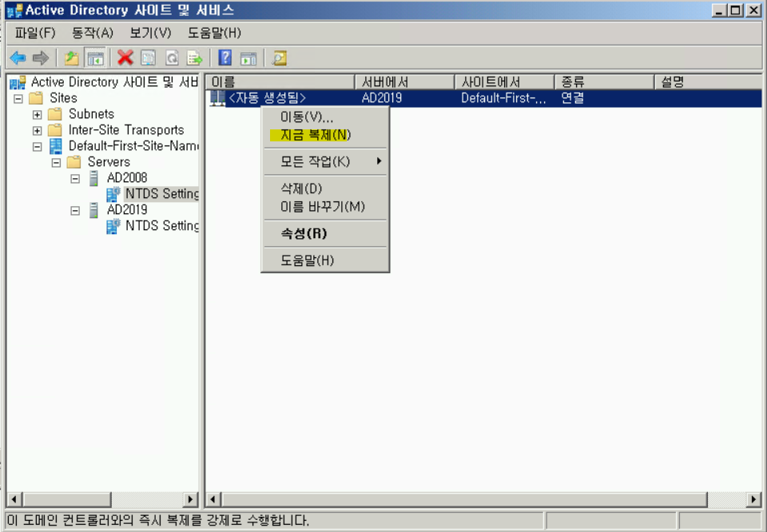Screen dimensions: 767x532
Task: Select the AD2008 tree item label
Action: pyautogui.click(x=127, y=178)
